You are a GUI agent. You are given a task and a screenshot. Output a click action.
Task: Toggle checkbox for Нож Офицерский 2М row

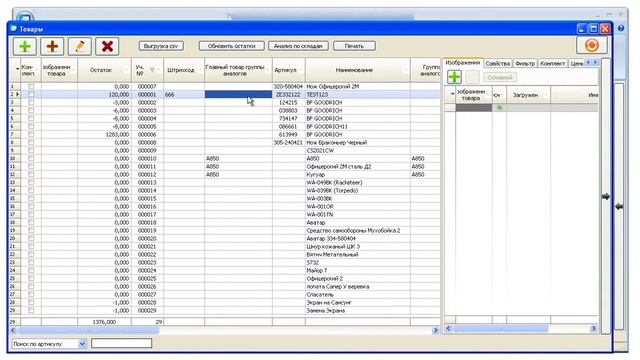coord(31,87)
